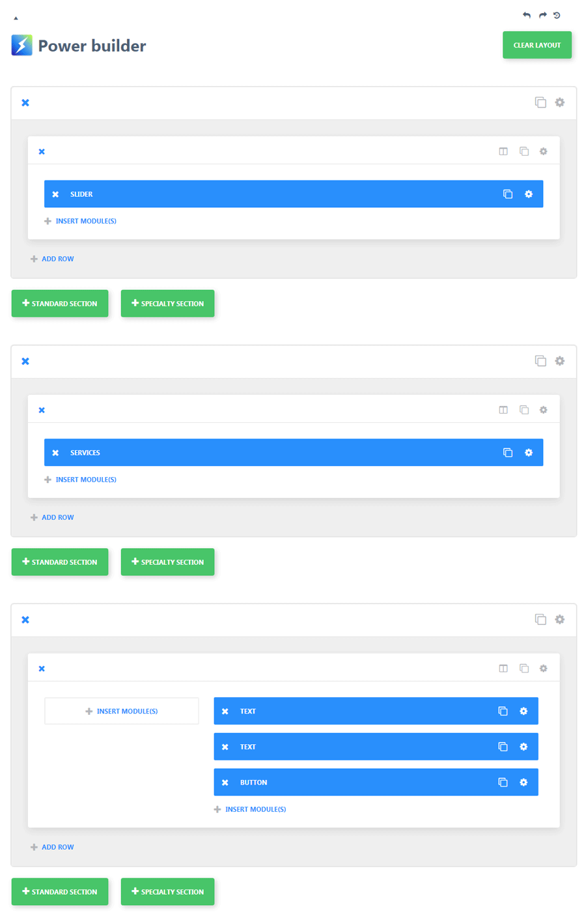The image size is (586, 924).
Task: Delete the section containing the Text modules
Action: (25, 620)
